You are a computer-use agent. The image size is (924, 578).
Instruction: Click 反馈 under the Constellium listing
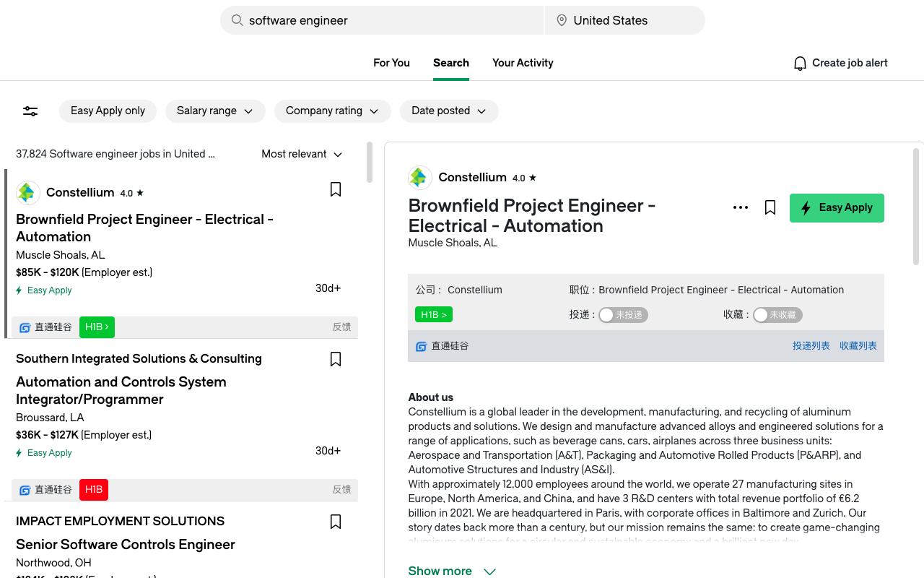coord(341,327)
